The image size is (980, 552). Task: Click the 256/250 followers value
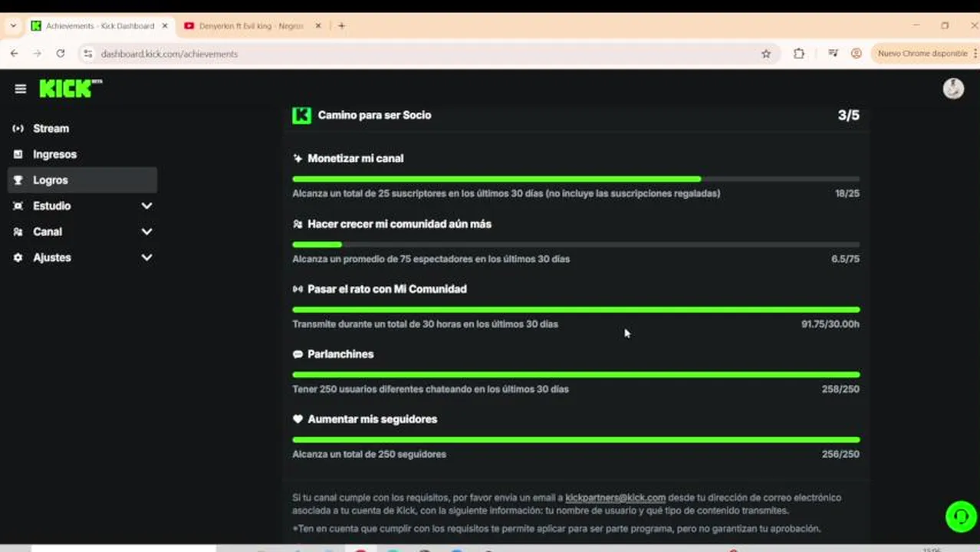(x=840, y=455)
